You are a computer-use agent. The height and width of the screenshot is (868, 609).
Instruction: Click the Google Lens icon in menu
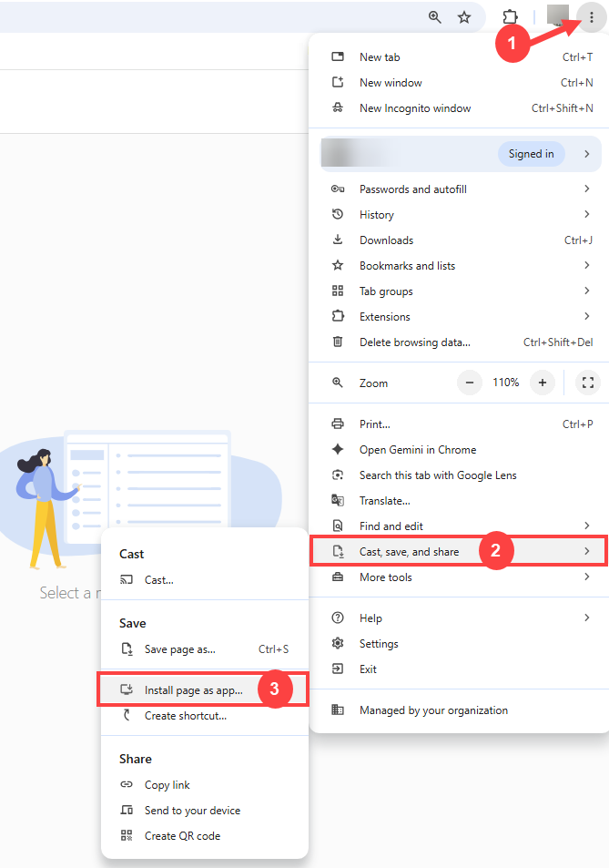tap(338, 475)
